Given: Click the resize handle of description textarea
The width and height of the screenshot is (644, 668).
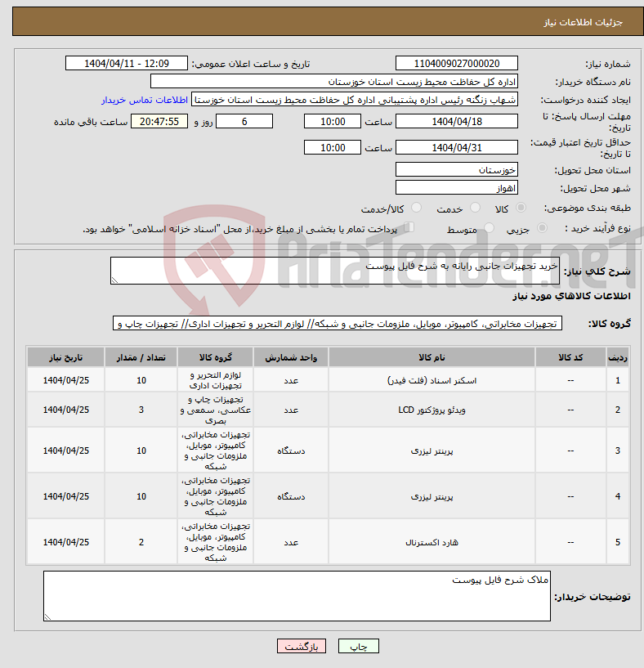Looking at the screenshot, I should pos(114,280).
